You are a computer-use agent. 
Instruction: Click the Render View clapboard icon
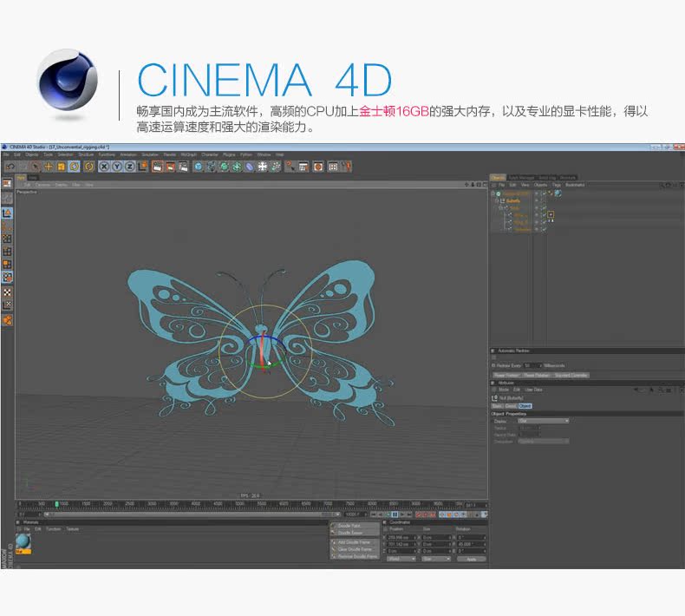pyautogui.click(x=157, y=167)
